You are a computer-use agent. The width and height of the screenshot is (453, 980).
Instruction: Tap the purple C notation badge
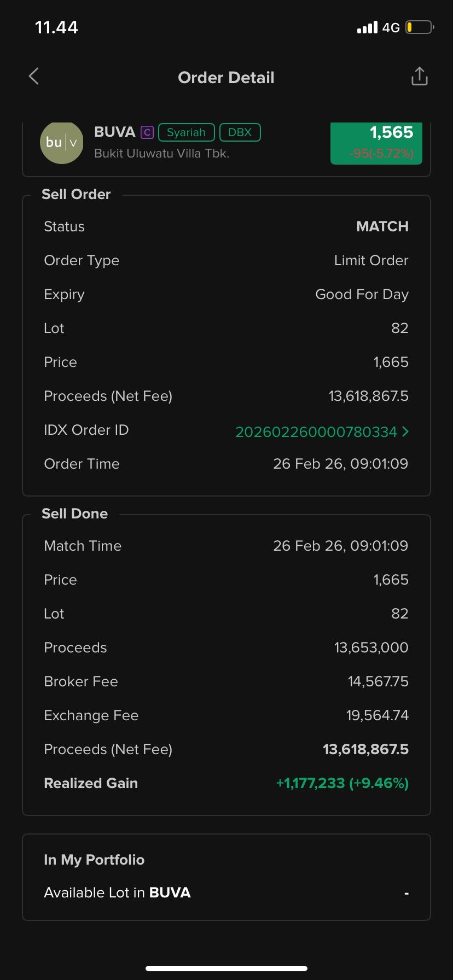(x=147, y=132)
